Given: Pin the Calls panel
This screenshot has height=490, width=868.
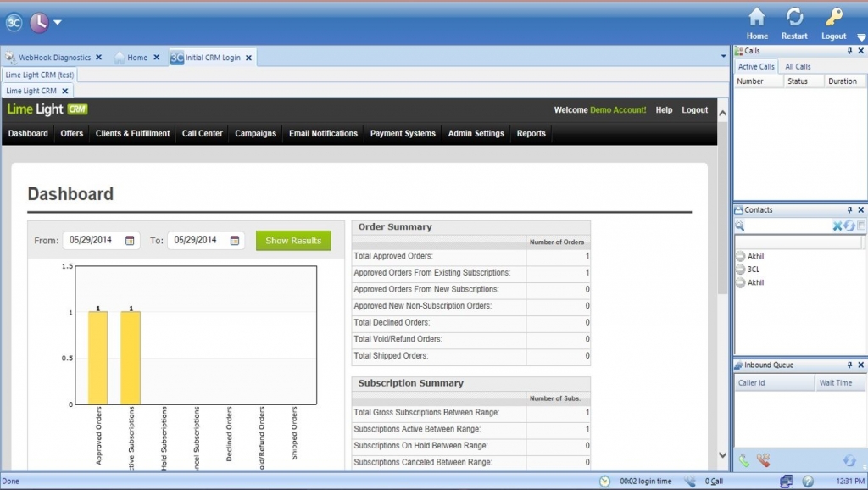Looking at the screenshot, I should click(x=851, y=51).
